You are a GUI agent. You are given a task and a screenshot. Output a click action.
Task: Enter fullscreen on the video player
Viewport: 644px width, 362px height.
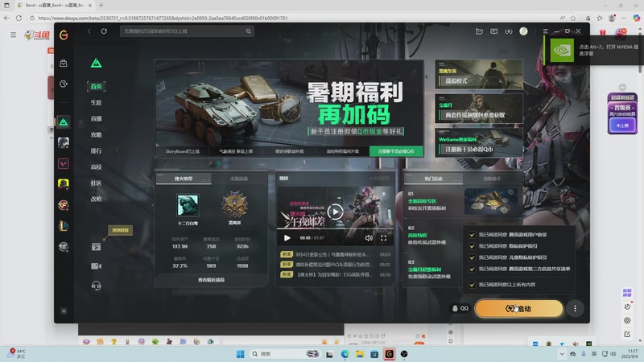384,238
